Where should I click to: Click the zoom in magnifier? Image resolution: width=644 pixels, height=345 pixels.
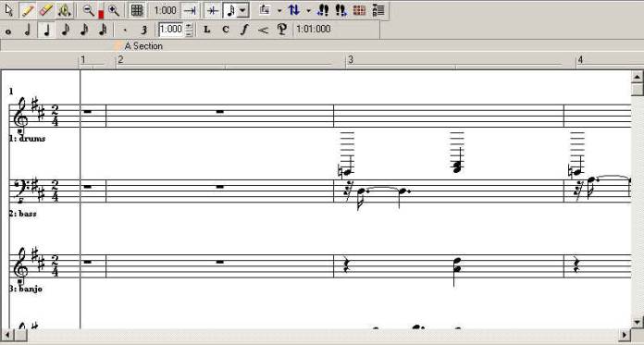pyautogui.click(x=114, y=10)
